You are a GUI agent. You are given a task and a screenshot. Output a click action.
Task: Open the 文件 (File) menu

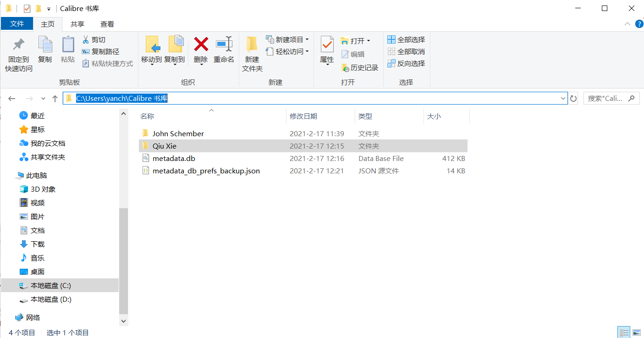[x=17, y=23]
